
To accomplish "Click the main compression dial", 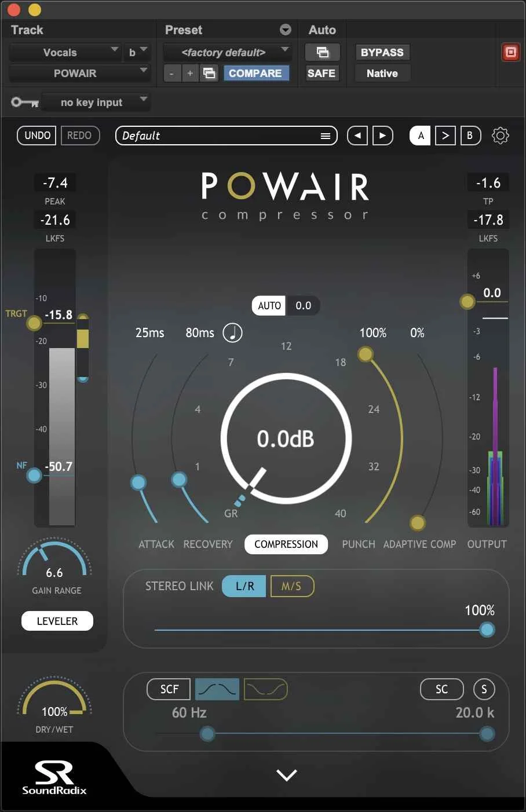I will pyautogui.click(x=286, y=438).
